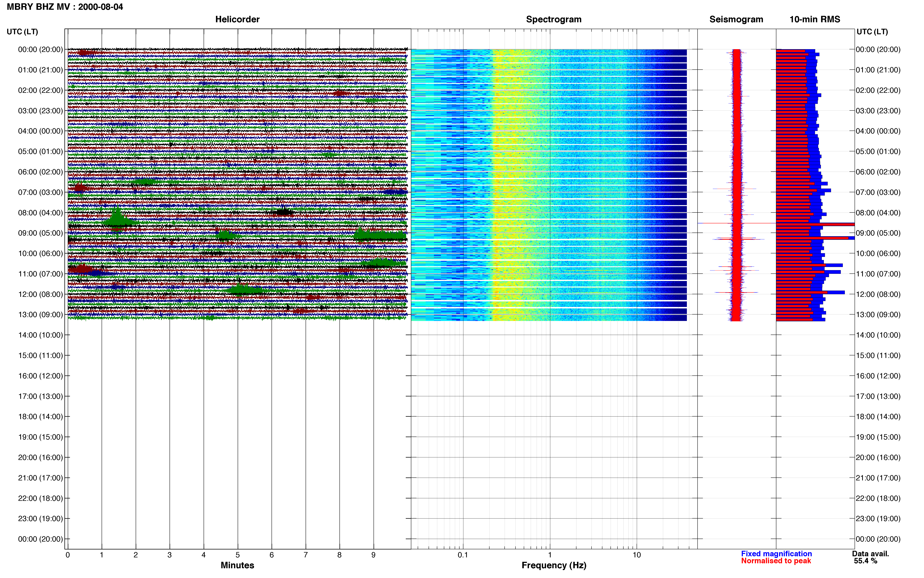Click the right 01:00 (21:00) time label
Screen dimensions: 924x578
click(x=878, y=70)
